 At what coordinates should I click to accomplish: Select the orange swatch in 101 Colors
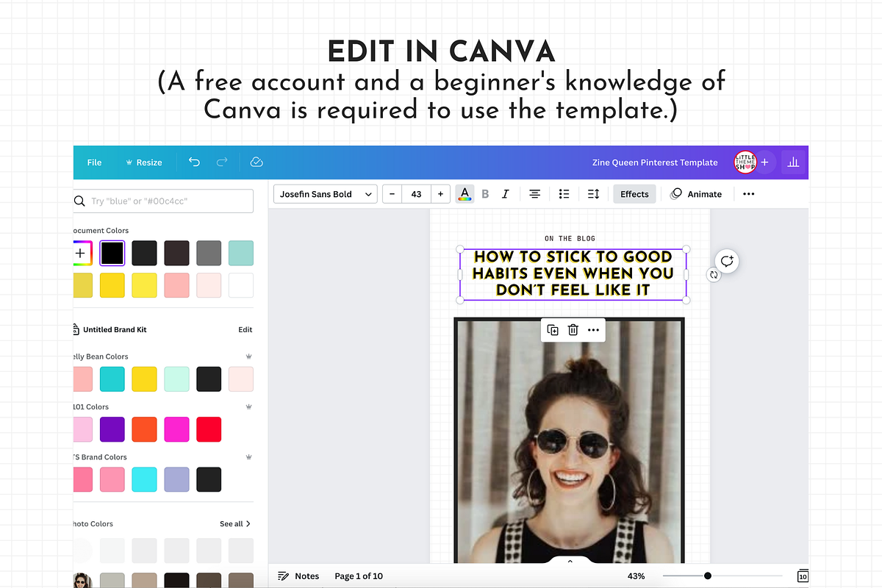(x=144, y=429)
